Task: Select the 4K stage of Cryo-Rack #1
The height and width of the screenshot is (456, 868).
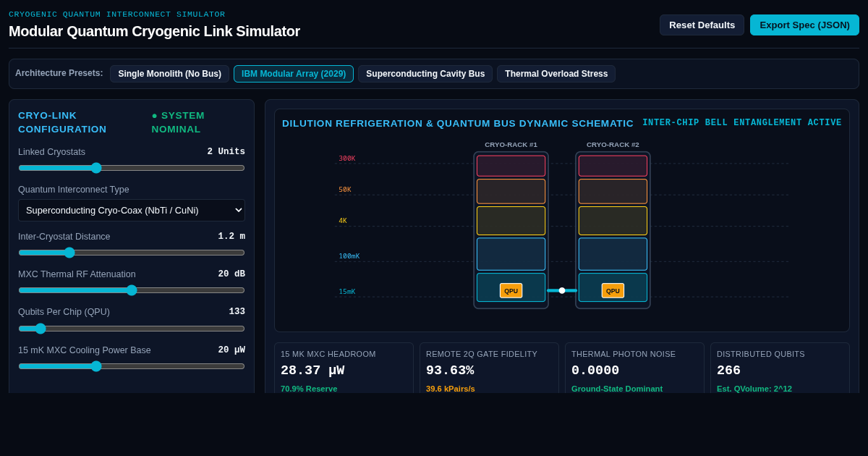Action: pyautogui.click(x=511, y=221)
